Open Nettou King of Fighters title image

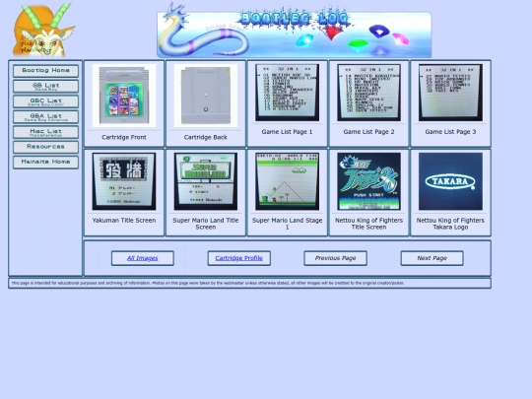(368, 181)
